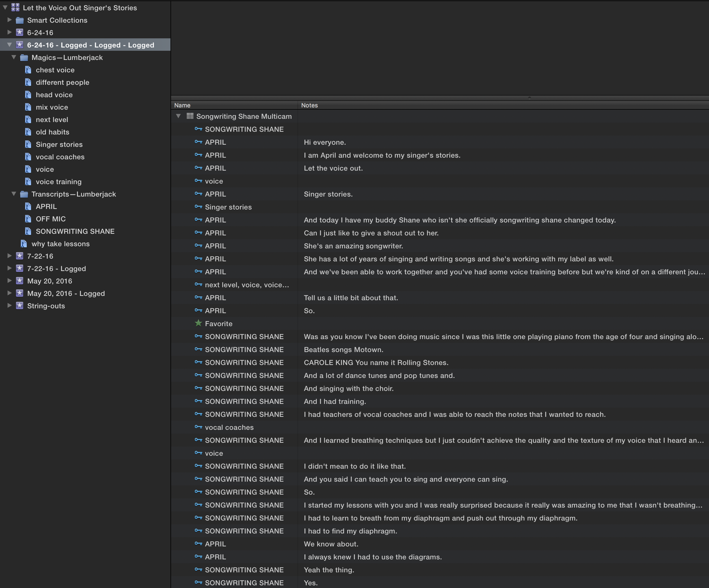Click the Transcripts—Lumberjack folder icon

24,194
